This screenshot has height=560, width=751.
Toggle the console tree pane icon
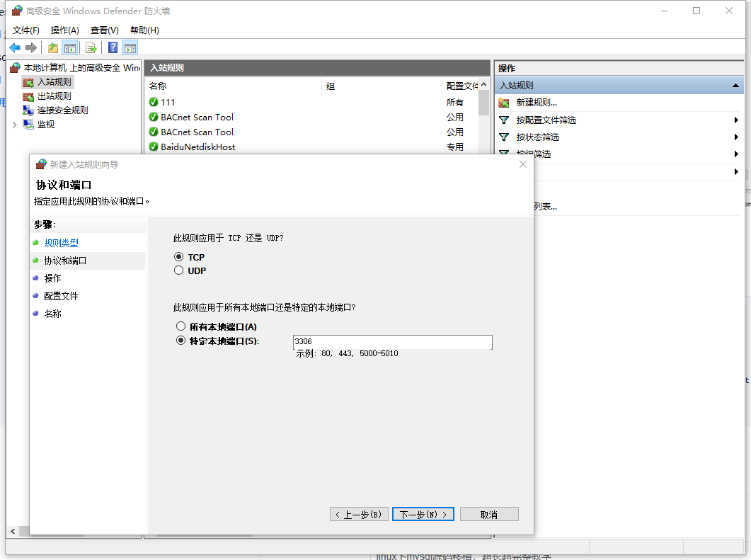tap(70, 48)
